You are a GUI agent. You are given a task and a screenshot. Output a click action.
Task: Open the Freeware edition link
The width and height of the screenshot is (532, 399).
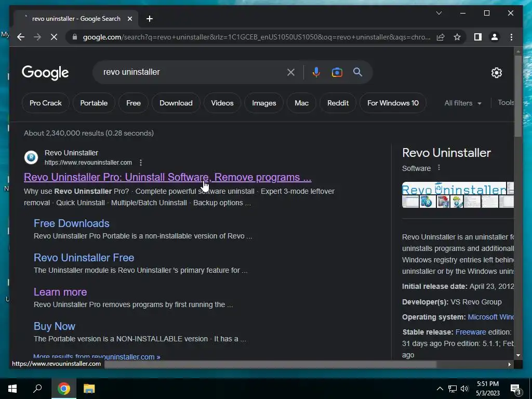point(471,332)
